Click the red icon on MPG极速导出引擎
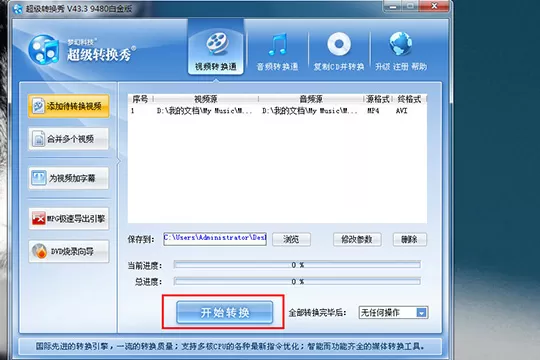Screen dimensions: 540x360 pyautogui.click(x=39, y=218)
